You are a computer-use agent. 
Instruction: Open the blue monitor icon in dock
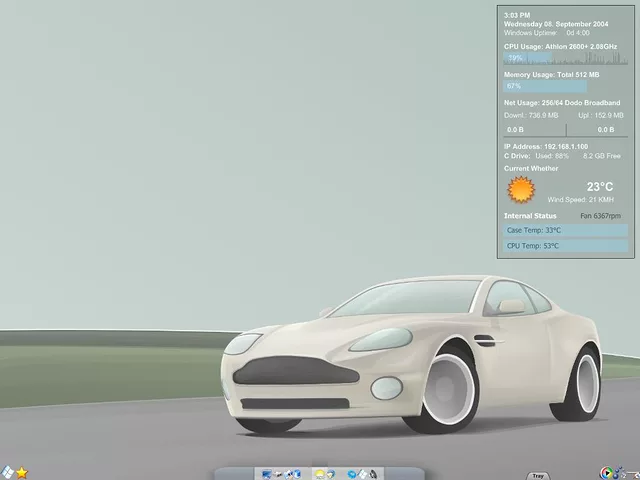(267, 474)
